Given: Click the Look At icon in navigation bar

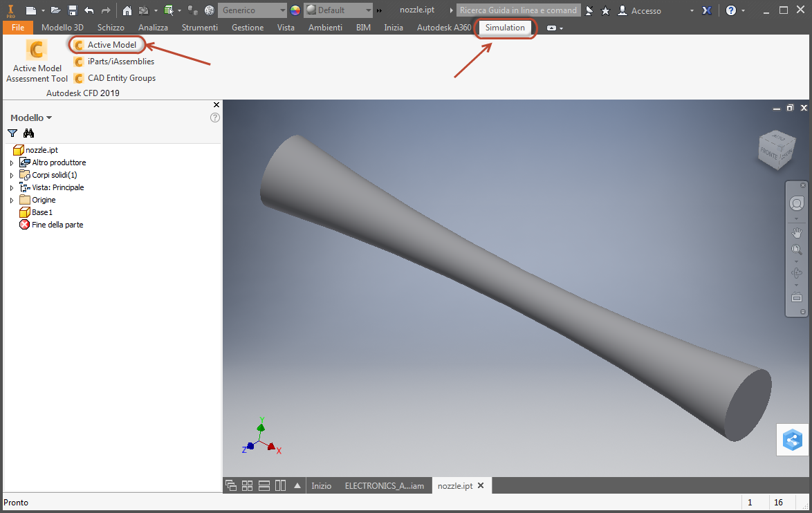Looking at the screenshot, I should [x=797, y=298].
